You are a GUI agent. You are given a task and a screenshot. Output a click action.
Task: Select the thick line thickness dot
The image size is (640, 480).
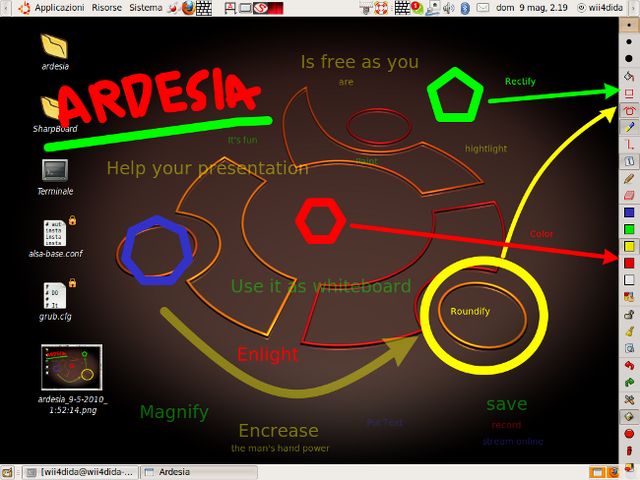tap(629, 59)
